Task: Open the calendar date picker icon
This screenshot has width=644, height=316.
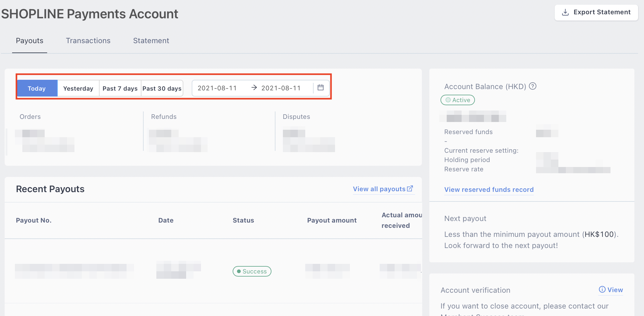Action: click(321, 88)
